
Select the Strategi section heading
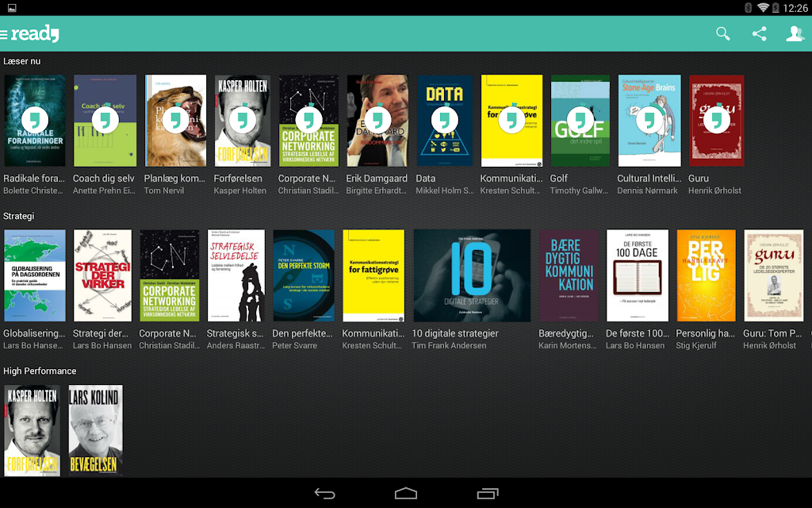[19, 216]
